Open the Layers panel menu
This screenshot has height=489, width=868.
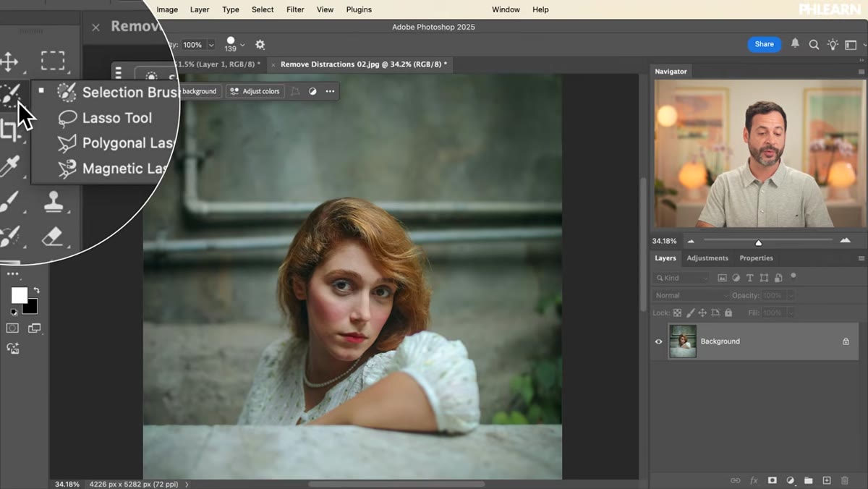(x=861, y=258)
